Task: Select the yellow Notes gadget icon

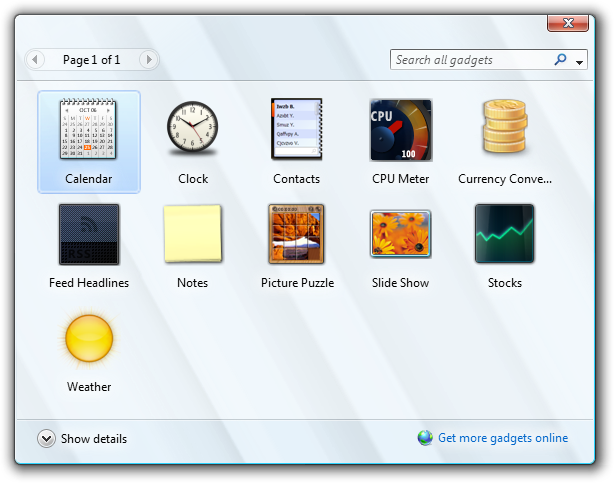Action: pos(193,233)
